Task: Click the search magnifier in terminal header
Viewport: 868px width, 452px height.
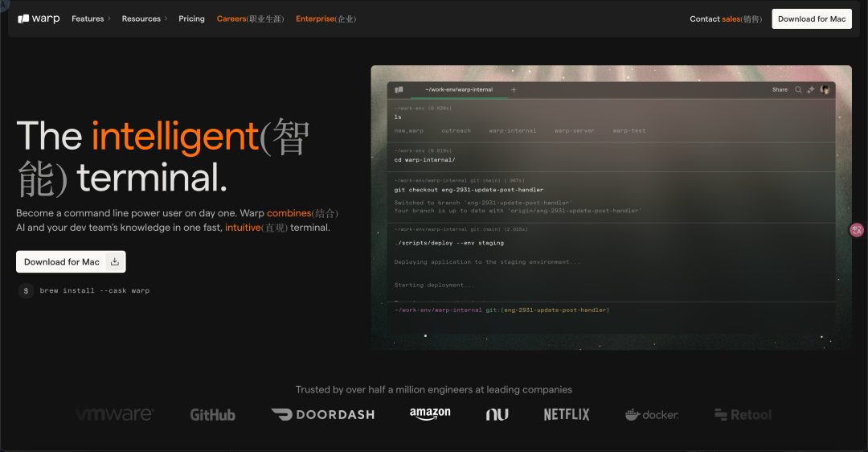Action: pyautogui.click(x=798, y=90)
